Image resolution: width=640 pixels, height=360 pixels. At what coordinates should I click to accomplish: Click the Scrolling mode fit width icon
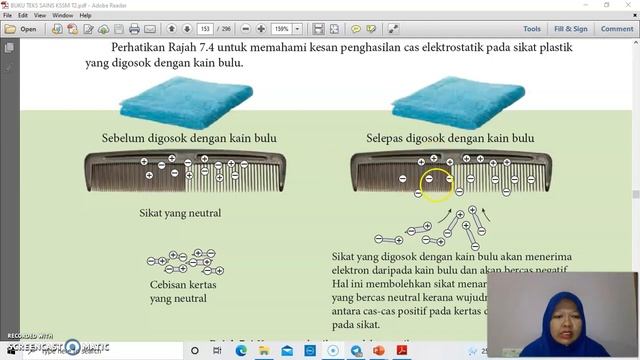point(318,29)
